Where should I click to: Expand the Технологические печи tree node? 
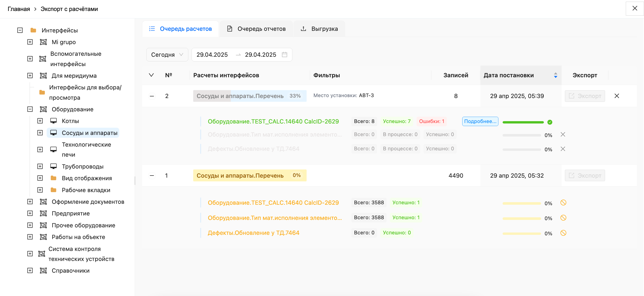click(40, 149)
